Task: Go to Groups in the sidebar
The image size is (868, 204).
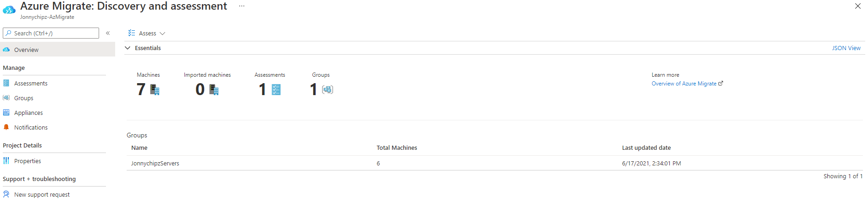Action: coord(24,98)
